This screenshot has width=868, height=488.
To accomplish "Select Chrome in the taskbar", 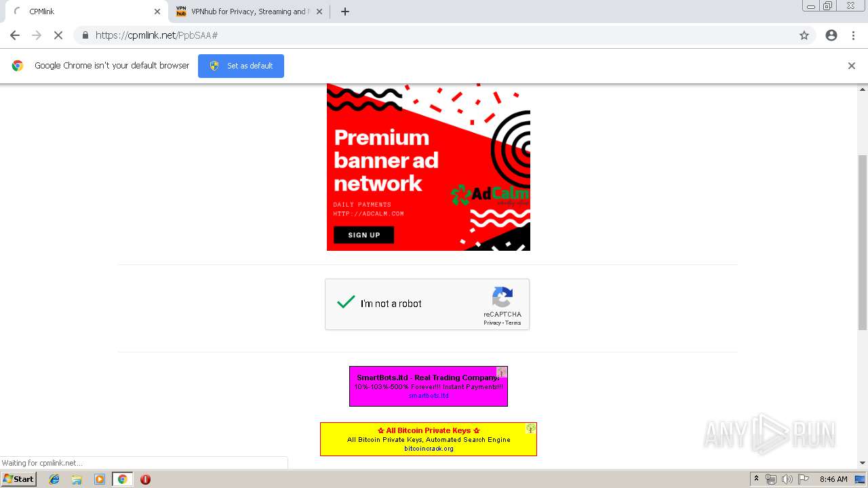I will [x=122, y=479].
